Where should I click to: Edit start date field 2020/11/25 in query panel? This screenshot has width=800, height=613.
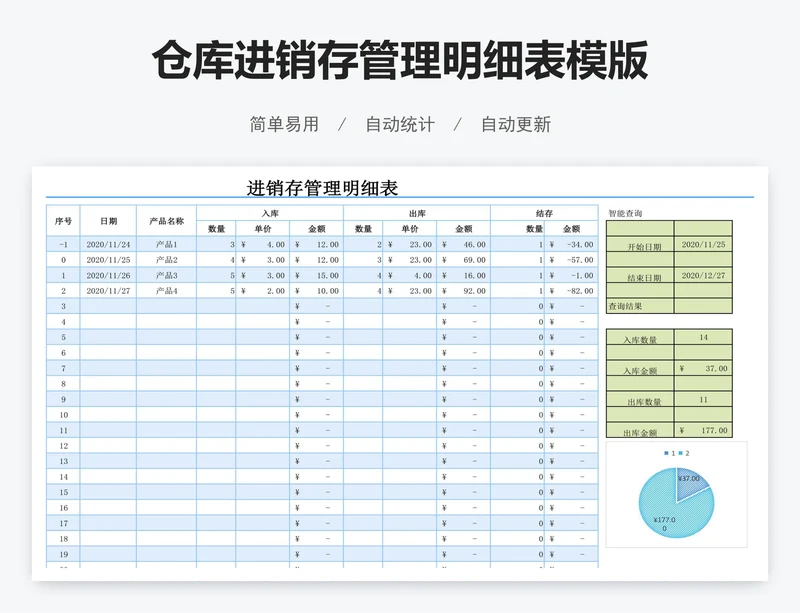click(x=703, y=244)
